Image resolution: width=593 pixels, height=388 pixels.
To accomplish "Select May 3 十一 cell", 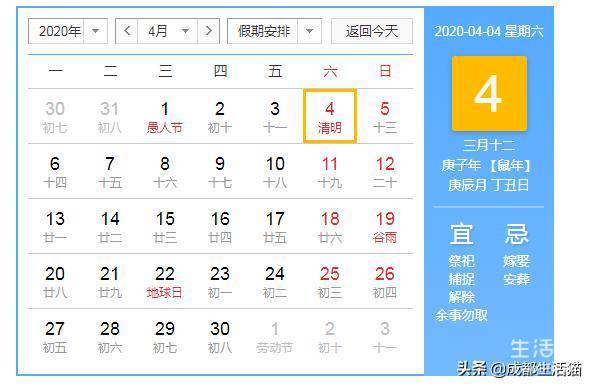I will (385, 336).
